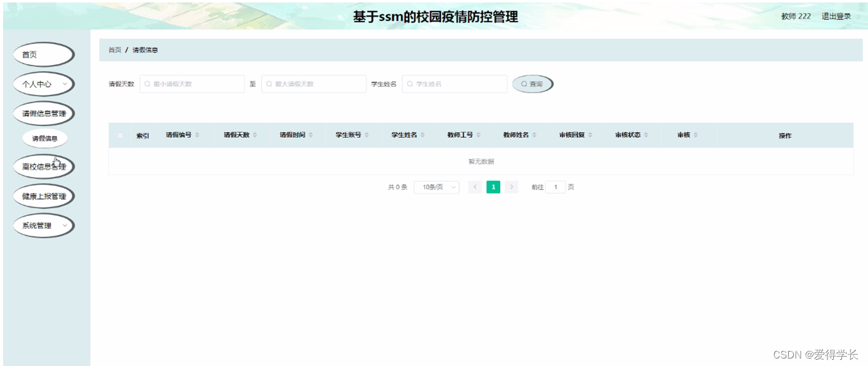Click sort arrows on 学生姓名 column
The image size is (868, 366).
[423, 135]
